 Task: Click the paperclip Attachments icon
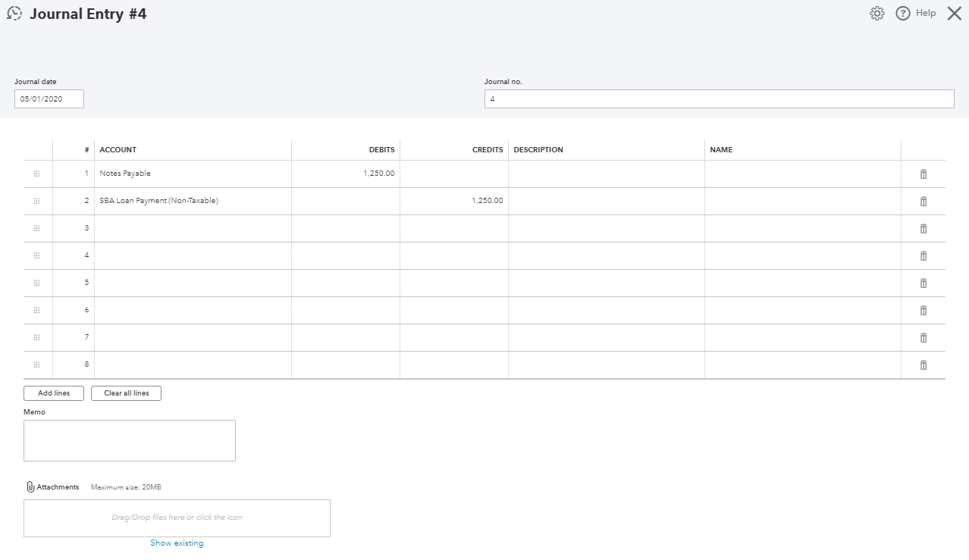click(30, 487)
